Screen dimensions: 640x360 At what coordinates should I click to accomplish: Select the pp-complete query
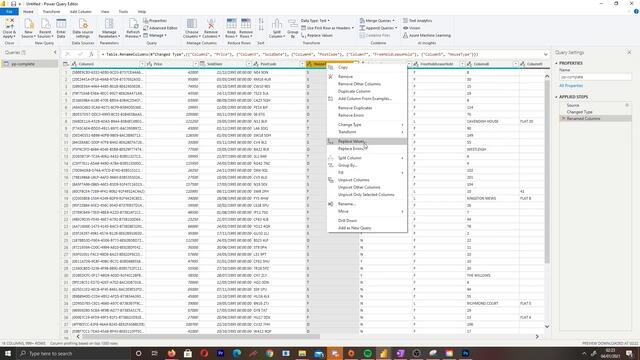coord(29,64)
